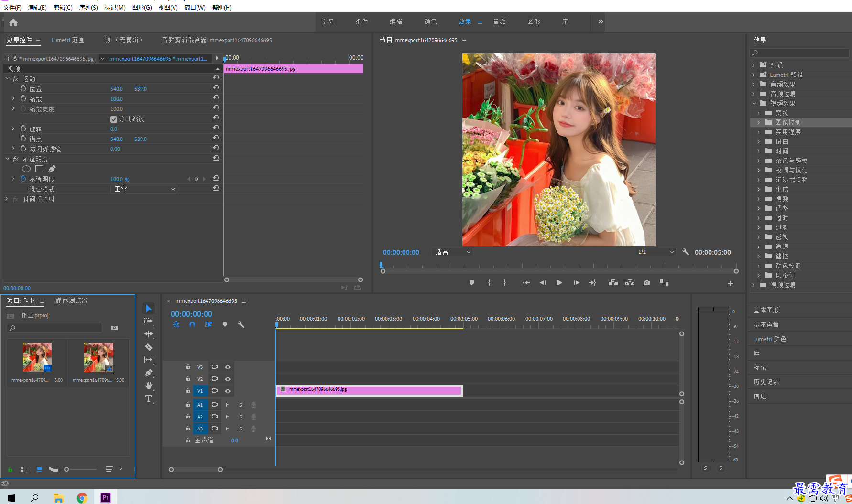Expand the 模糊与锐化 folder

pos(759,170)
